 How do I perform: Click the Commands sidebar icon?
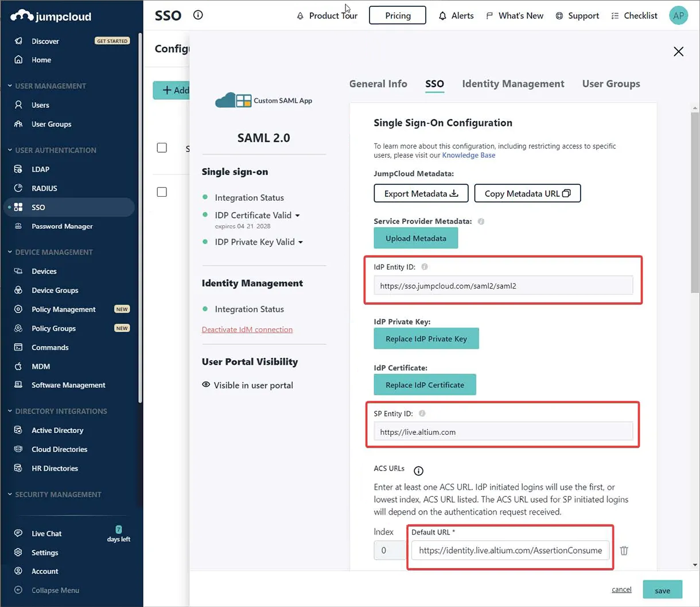pos(18,348)
